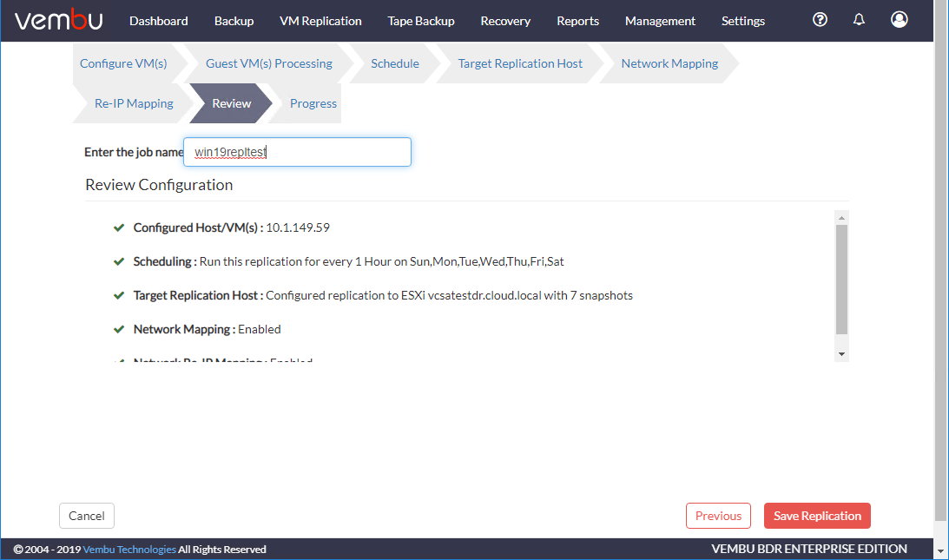Click the host IP 10.1.149.59
949x560 pixels.
[x=298, y=227]
